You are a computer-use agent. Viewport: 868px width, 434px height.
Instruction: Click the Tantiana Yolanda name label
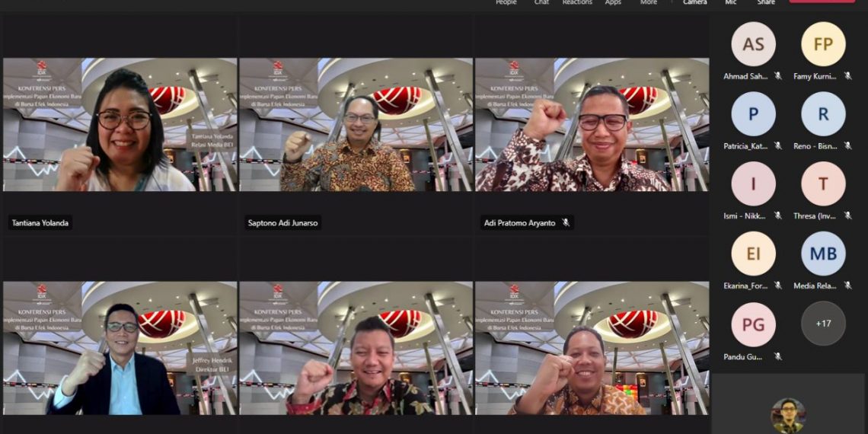[x=40, y=223]
